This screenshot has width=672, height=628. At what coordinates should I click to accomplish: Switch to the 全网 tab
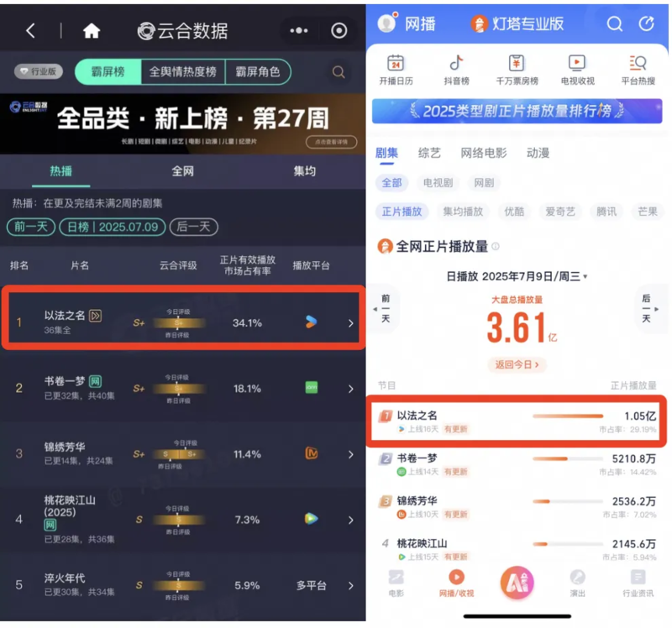(x=183, y=171)
